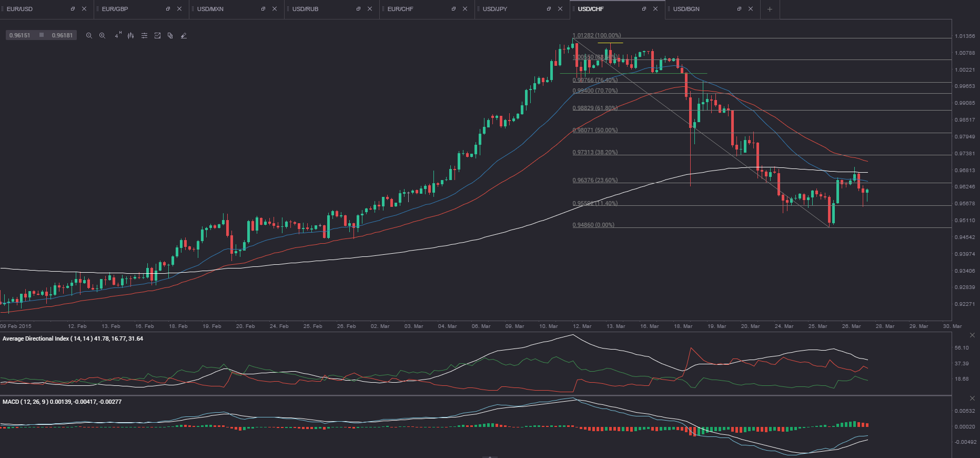Click the zoom out magnifier icon
Viewport: 980px width, 458px height.
(x=89, y=36)
